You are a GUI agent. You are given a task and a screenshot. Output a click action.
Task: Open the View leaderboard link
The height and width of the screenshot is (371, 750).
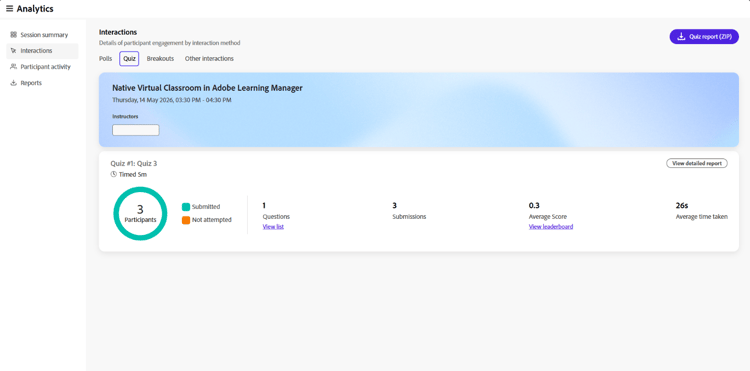click(x=551, y=227)
